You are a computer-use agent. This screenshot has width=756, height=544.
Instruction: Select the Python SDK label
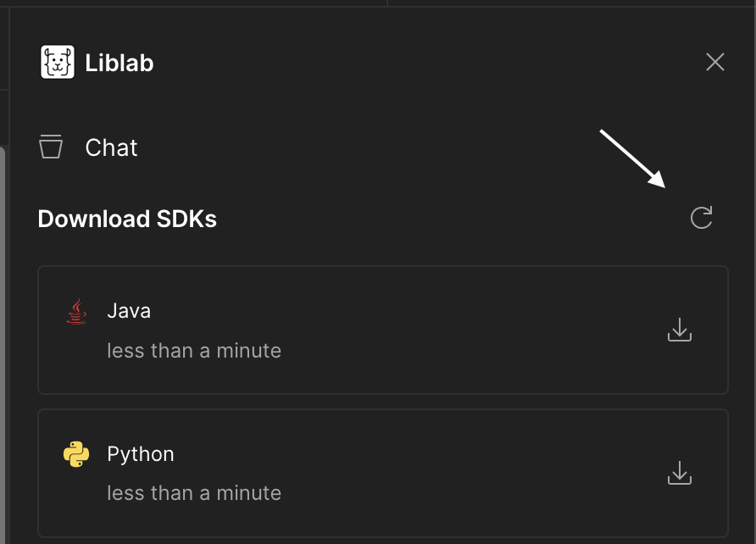(x=141, y=454)
